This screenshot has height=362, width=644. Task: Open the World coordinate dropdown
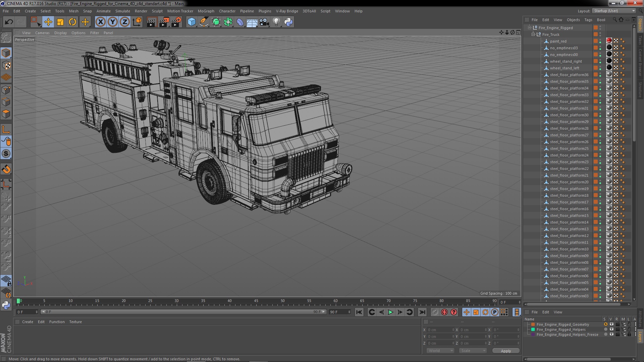pos(440,351)
